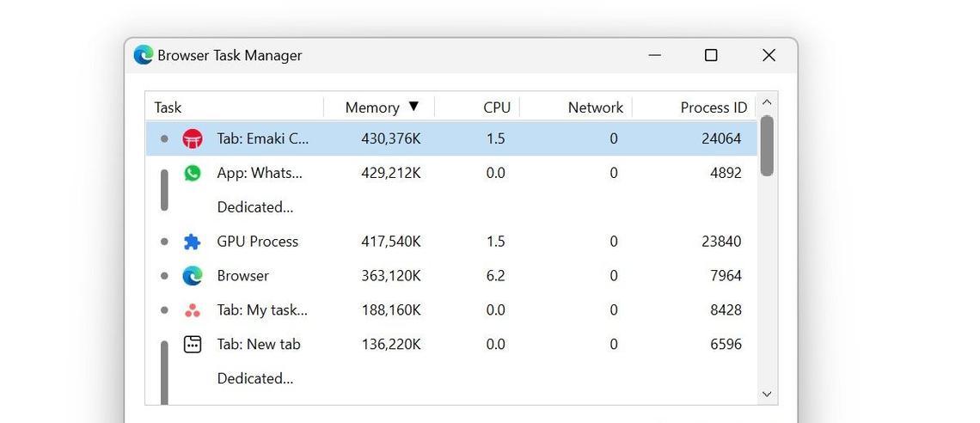Select the Dedicated worker row under New tab
Image resolution: width=980 pixels, height=423 pixels.
(451, 378)
